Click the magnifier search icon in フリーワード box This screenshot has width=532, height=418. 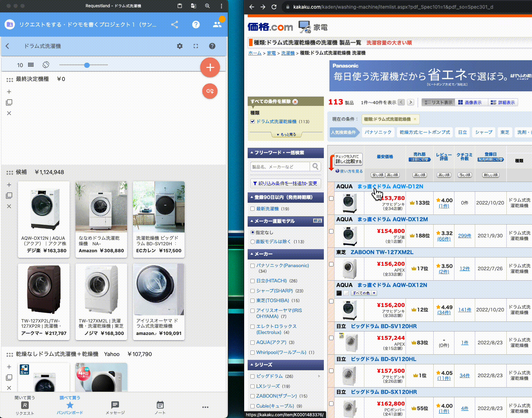(x=315, y=166)
